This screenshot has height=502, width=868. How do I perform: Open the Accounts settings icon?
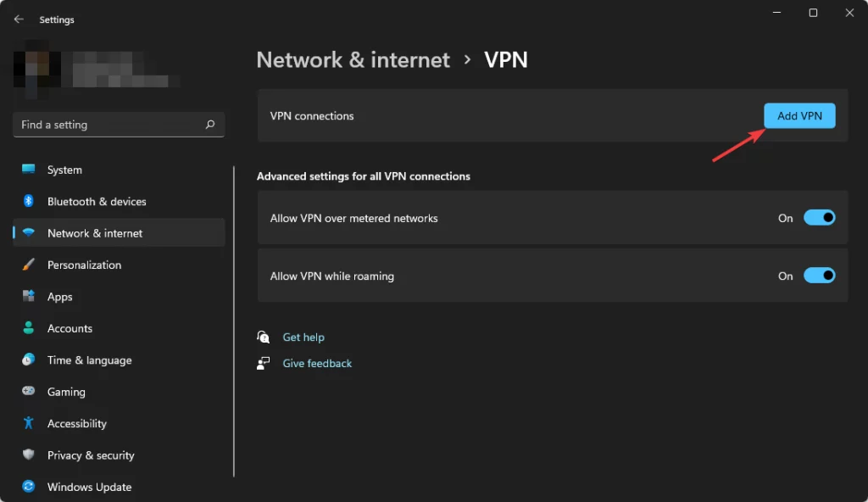26,328
